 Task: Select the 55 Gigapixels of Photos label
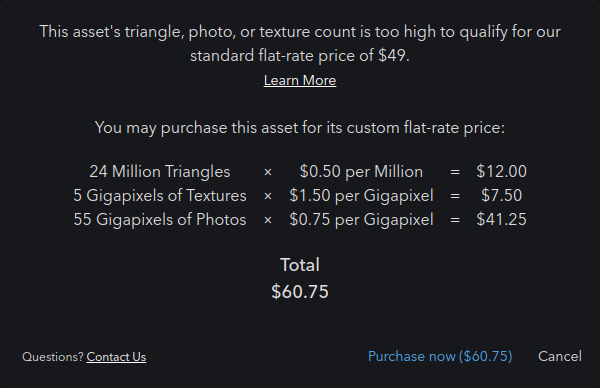(160, 220)
